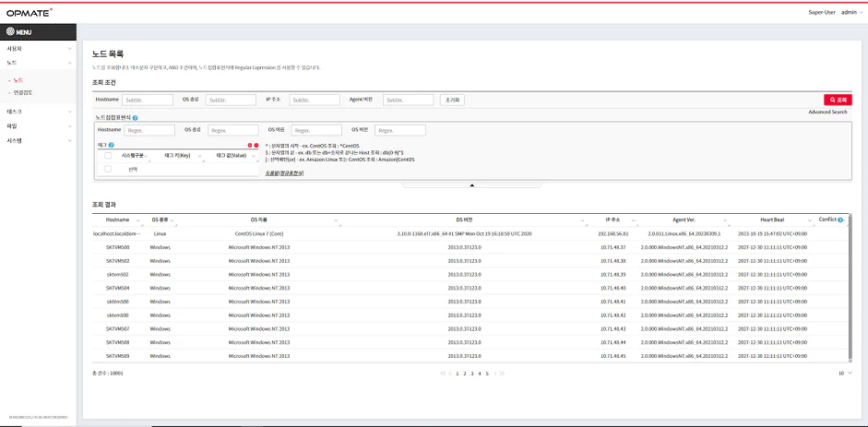Screen dimensions: 868x427
Task: Tick the tag table header checkbox
Action: coord(108,156)
